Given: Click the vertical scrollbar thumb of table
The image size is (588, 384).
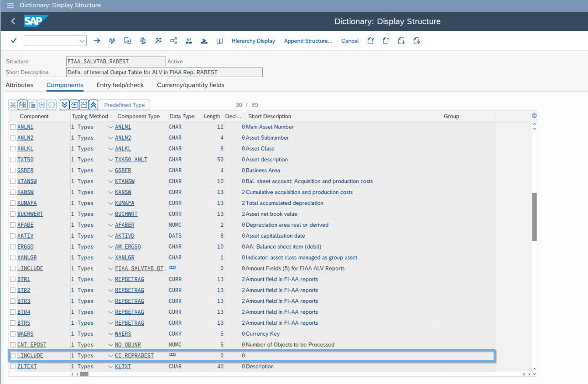Looking at the screenshot, I should (534, 216).
